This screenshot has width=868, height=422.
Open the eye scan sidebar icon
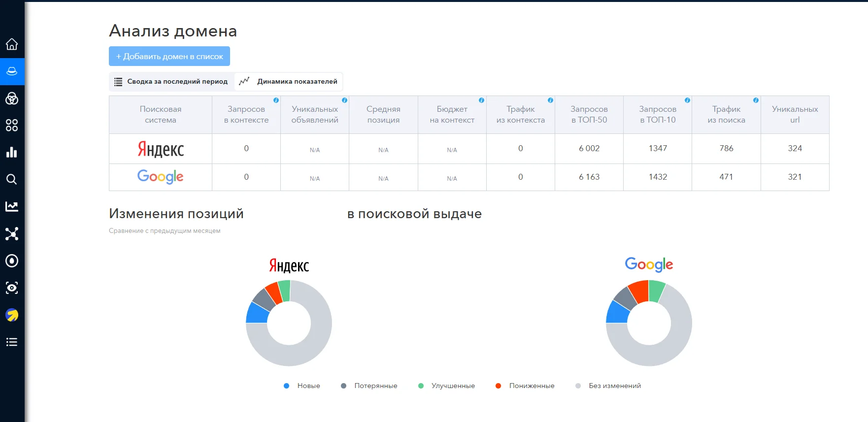[x=12, y=288]
